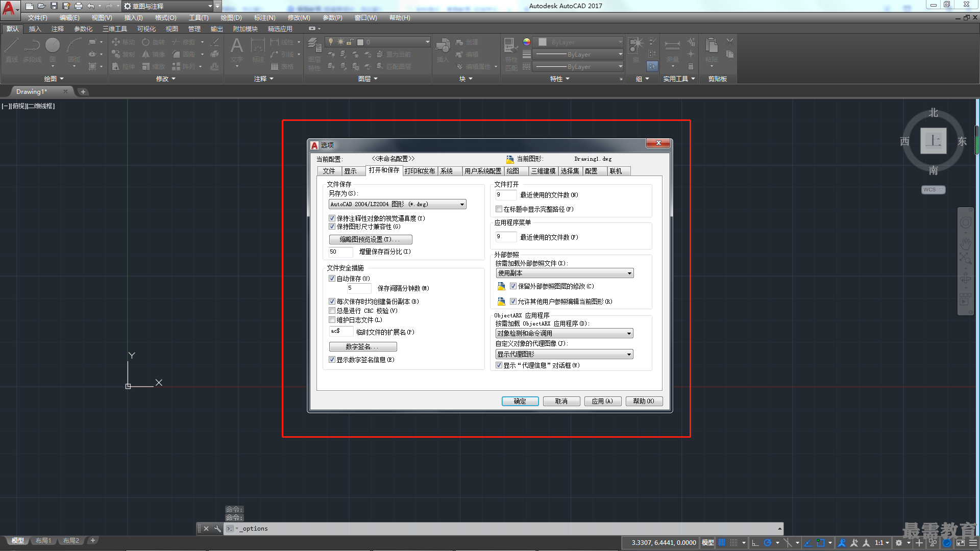Open status bar customization hamburger icon
Viewport: 980px width, 551px height.
tap(973, 543)
